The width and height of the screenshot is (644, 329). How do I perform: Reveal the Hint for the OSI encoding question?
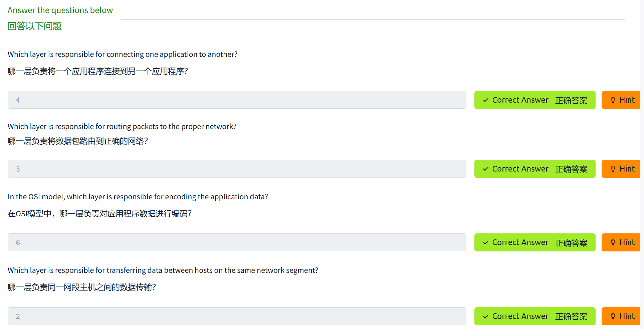coord(623,242)
